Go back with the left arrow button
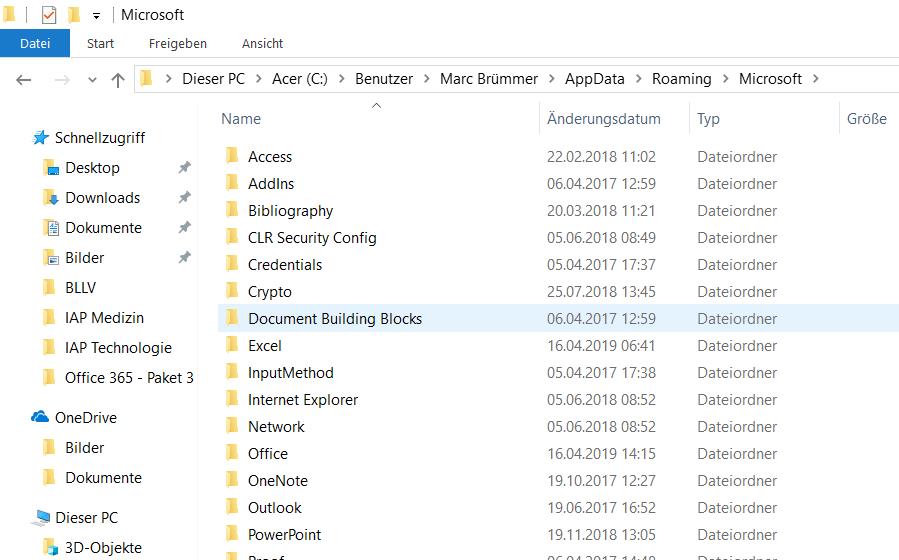The width and height of the screenshot is (899, 560). 24,80
